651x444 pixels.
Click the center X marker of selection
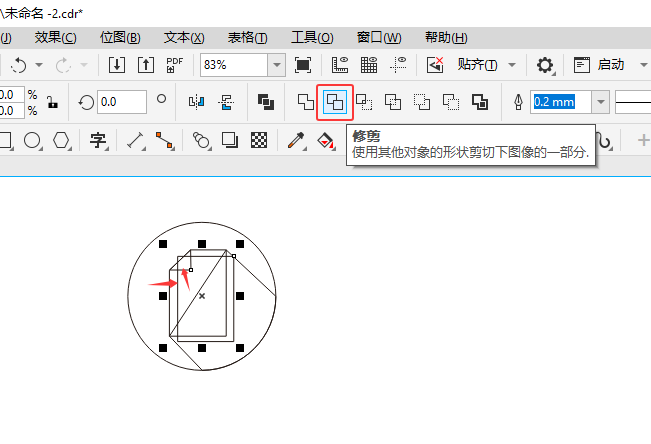click(x=202, y=296)
